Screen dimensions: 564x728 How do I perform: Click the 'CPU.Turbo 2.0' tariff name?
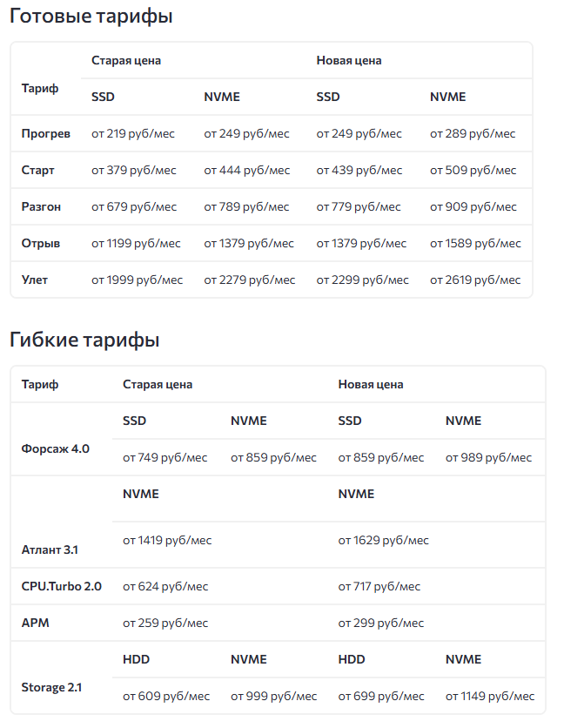point(61,587)
